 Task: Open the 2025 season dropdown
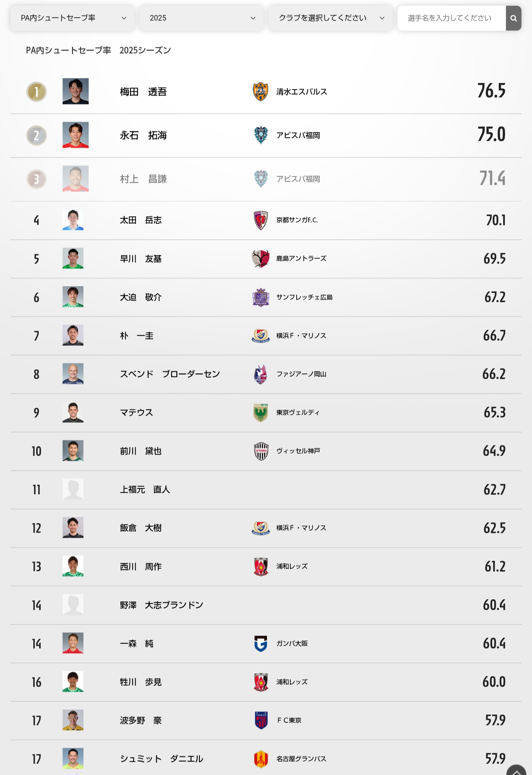201,18
